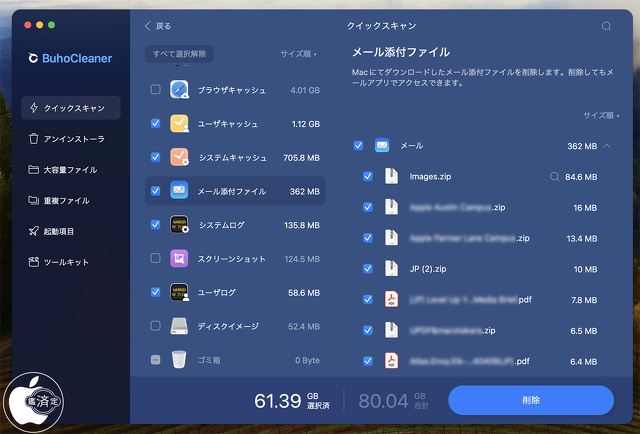Click the JP (2).zip file icon
640x434 pixels.
pos(391,269)
